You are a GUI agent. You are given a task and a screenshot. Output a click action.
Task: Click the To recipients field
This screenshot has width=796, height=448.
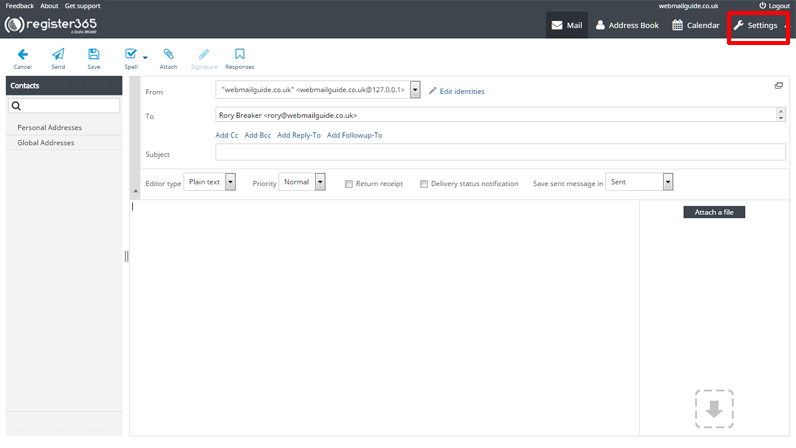click(x=496, y=115)
